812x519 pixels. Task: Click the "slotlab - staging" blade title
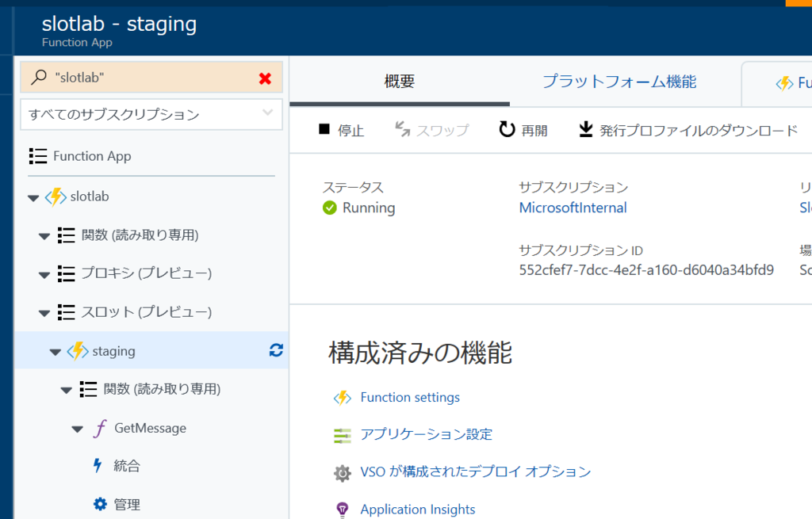119,24
